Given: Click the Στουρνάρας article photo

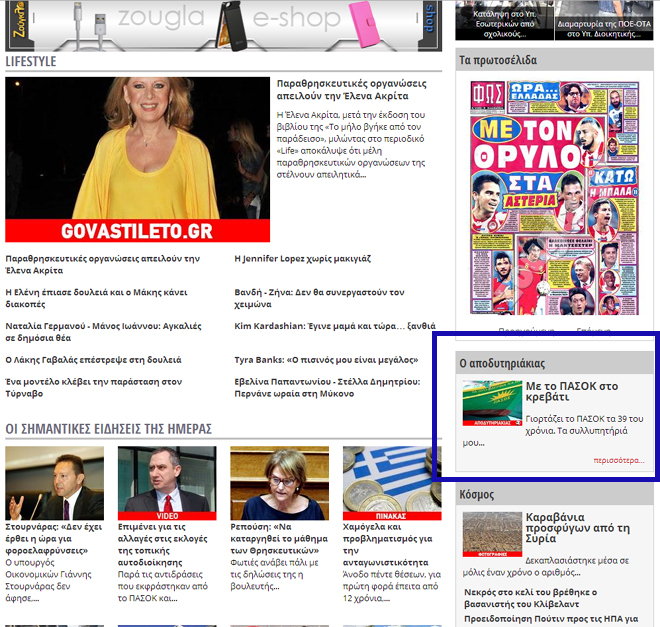Looking at the screenshot, I should click(x=54, y=483).
